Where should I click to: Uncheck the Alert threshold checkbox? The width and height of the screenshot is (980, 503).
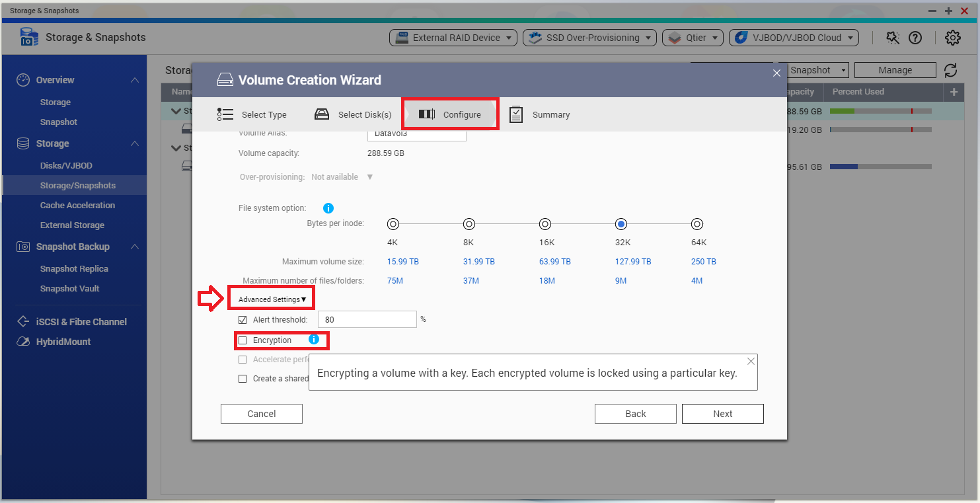tap(243, 320)
